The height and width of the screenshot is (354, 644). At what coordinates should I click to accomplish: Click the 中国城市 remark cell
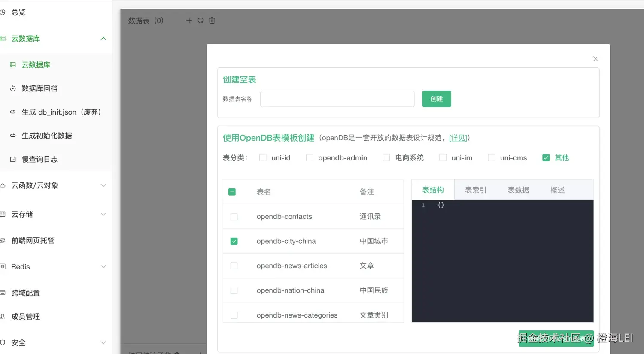tap(374, 241)
